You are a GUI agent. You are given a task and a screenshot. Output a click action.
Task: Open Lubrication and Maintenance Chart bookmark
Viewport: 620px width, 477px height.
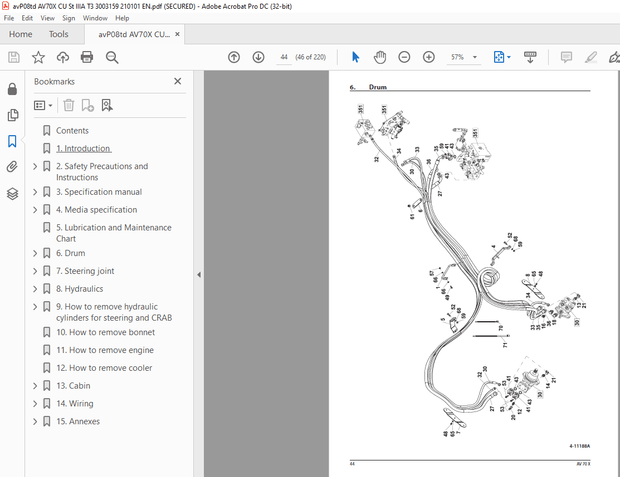(113, 233)
